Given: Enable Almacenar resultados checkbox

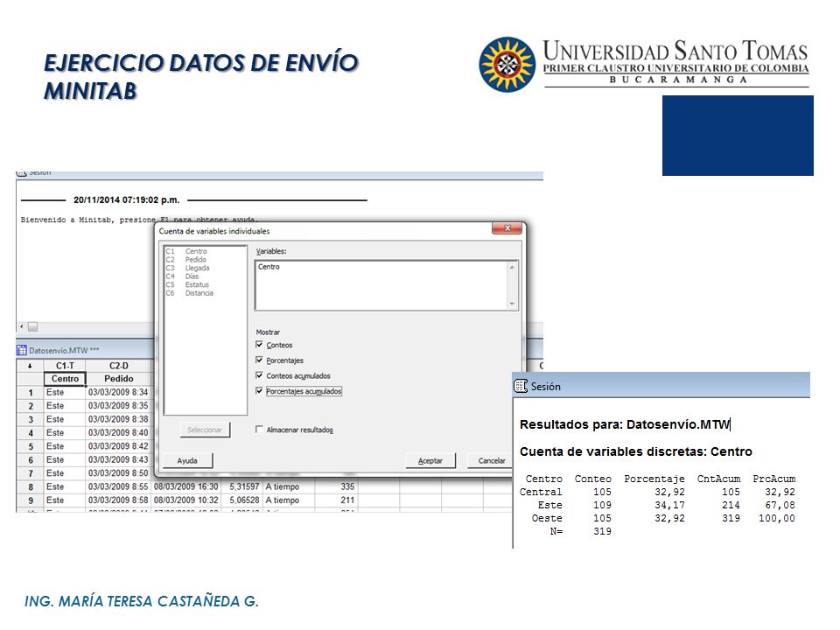Looking at the screenshot, I should 259,429.
